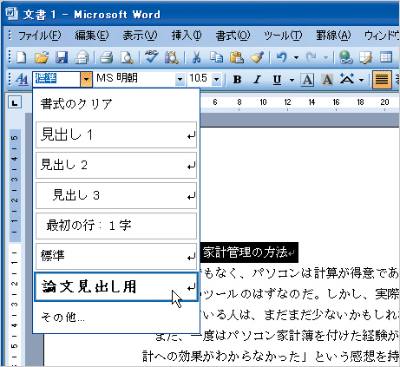
Task: Open the underline style dropdown arrow
Action: [292, 80]
